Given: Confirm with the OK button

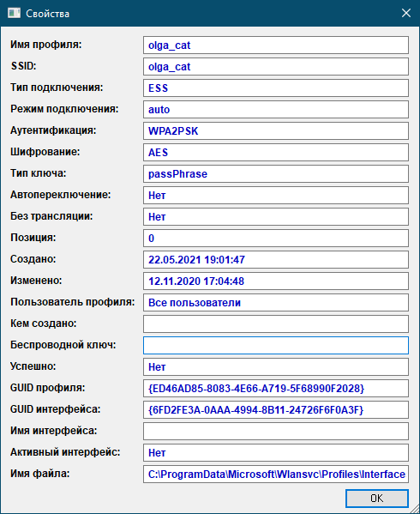Looking at the screenshot, I should (377, 499).
